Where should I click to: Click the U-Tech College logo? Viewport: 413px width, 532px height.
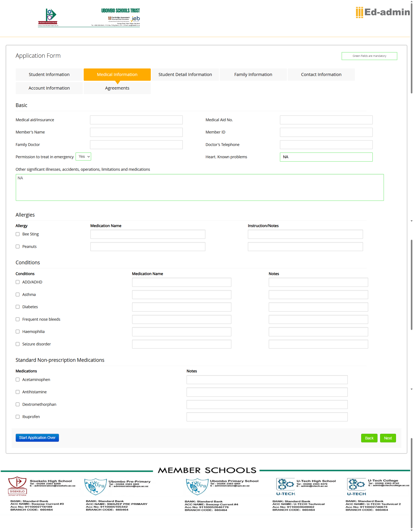(356, 487)
